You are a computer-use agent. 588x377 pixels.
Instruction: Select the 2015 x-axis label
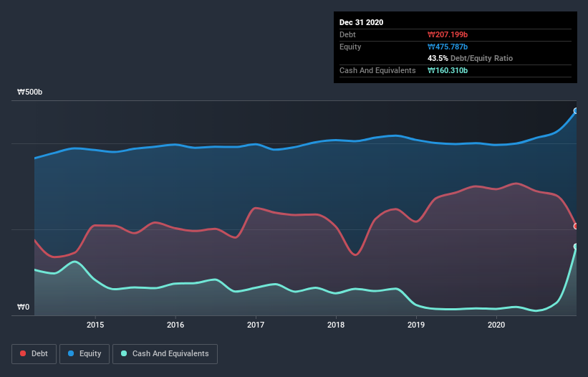tap(95, 325)
